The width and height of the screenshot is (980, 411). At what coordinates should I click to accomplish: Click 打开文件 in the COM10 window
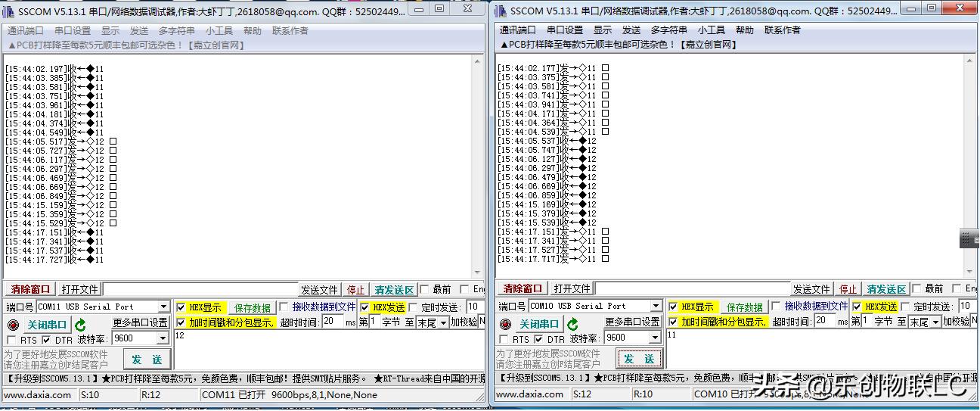(572, 289)
